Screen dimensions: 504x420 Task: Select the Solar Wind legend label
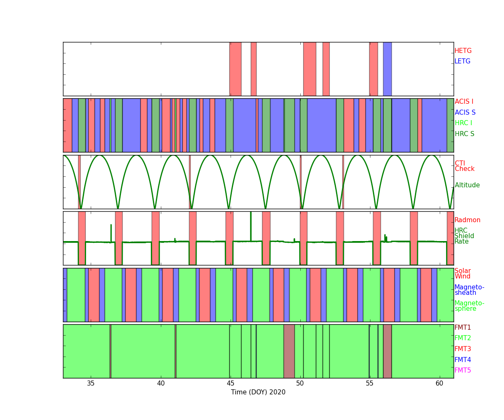coord(462,274)
